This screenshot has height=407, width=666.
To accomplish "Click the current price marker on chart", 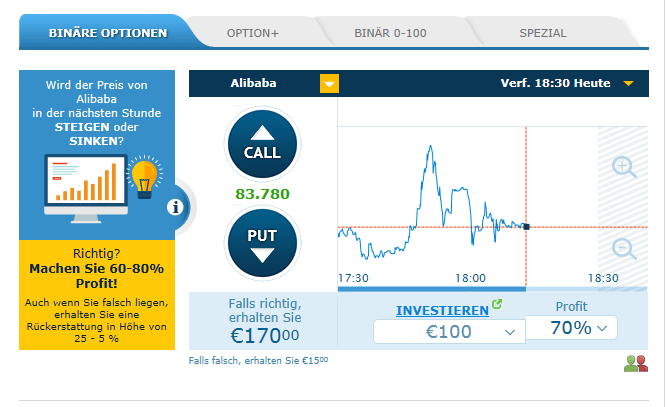I will pos(526,227).
